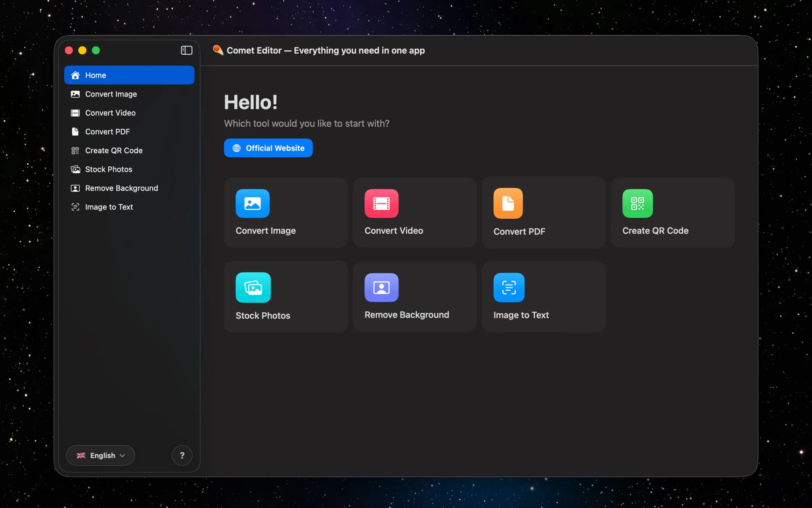
Task: Open Create QR Code from the sidebar
Action: coord(129,150)
